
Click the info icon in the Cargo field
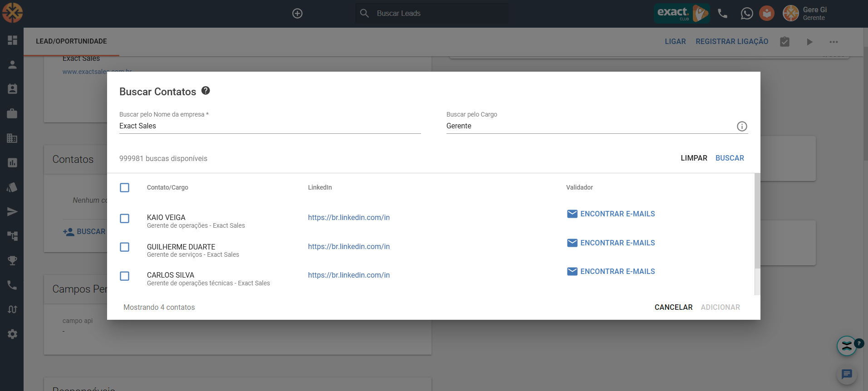(742, 126)
